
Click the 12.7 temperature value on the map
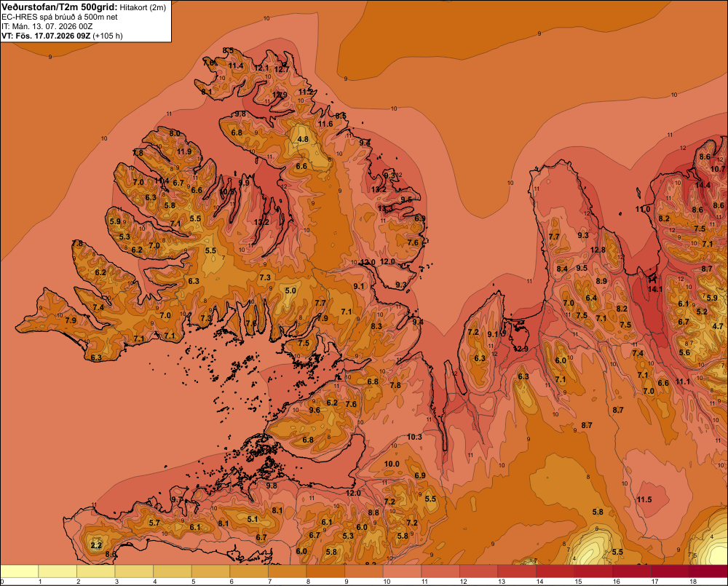point(282,70)
